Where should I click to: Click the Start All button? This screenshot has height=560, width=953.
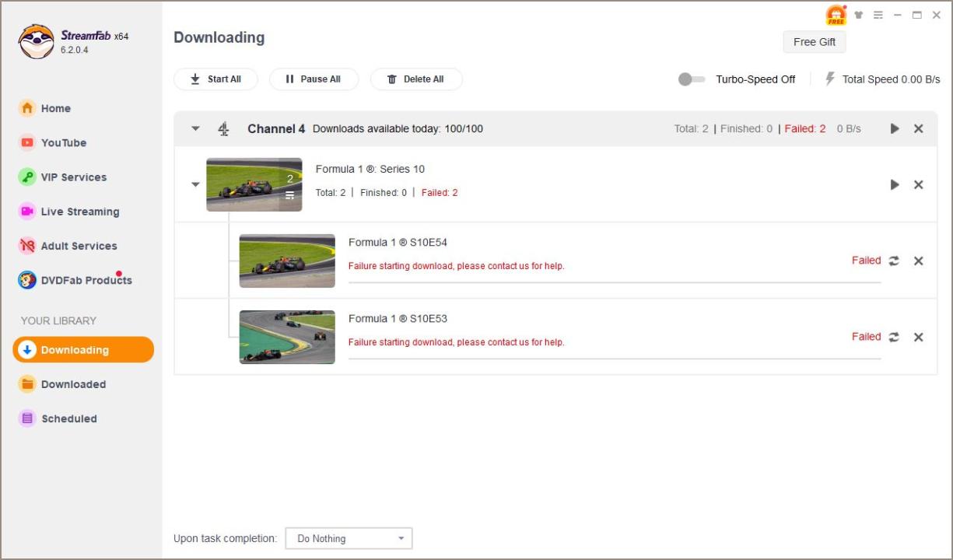point(215,79)
